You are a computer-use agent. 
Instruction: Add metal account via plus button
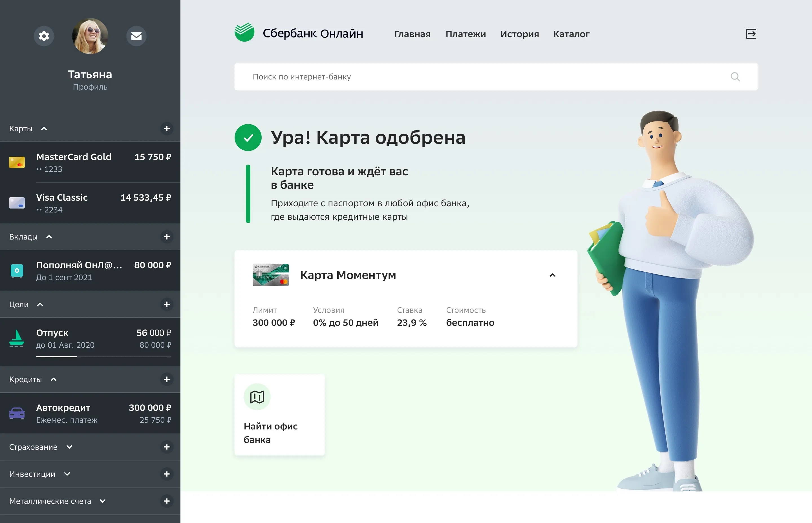(167, 501)
